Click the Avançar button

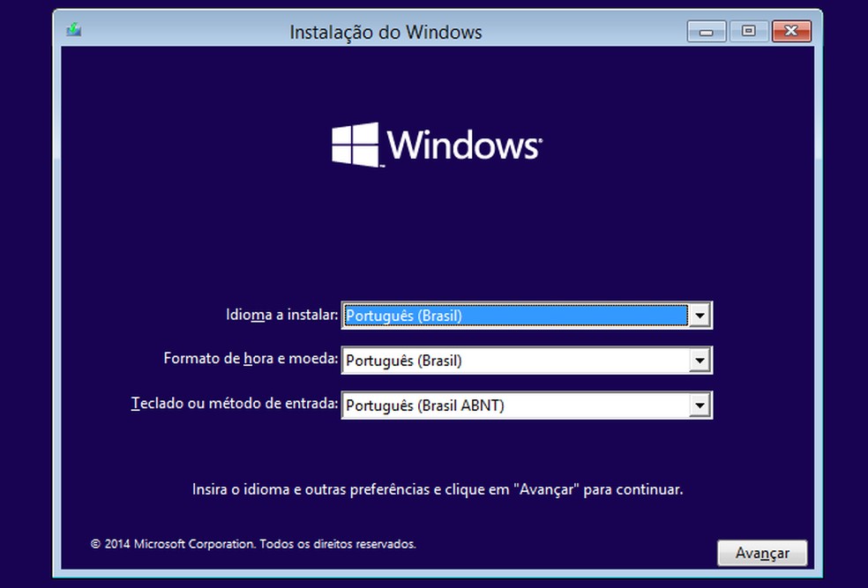[760, 553]
